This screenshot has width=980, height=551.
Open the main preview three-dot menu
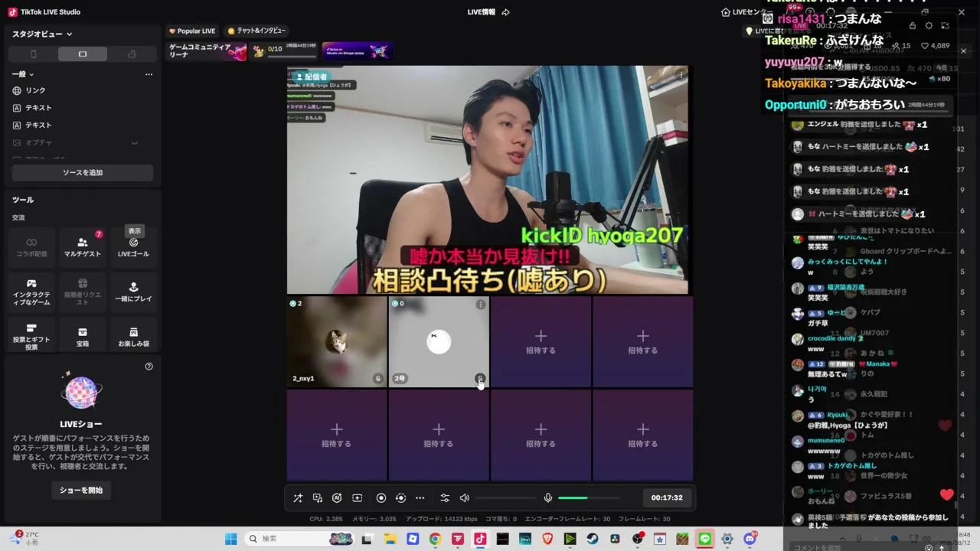pyautogui.click(x=681, y=75)
